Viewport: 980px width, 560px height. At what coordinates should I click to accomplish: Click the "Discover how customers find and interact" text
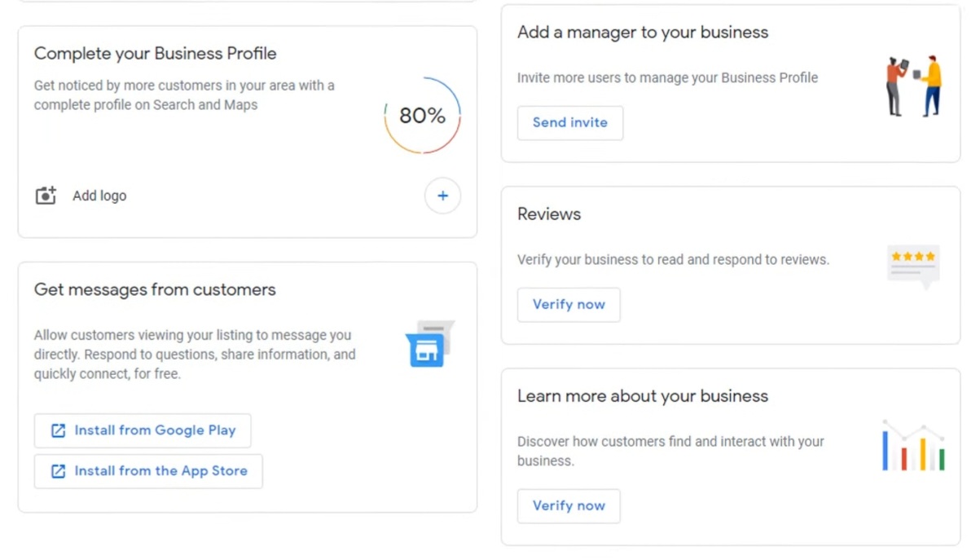[670, 451]
